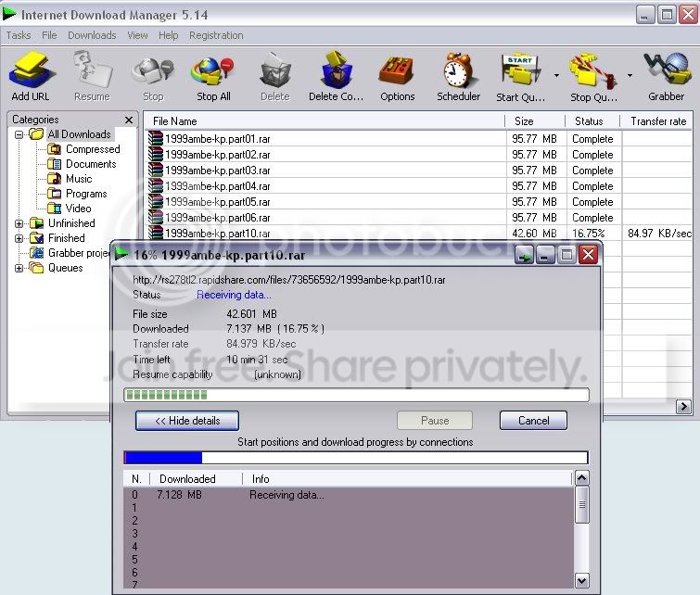This screenshot has height=595, width=700.
Task: Click the connections list scrollbar thumb
Action: pyautogui.click(x=581, y=505)
